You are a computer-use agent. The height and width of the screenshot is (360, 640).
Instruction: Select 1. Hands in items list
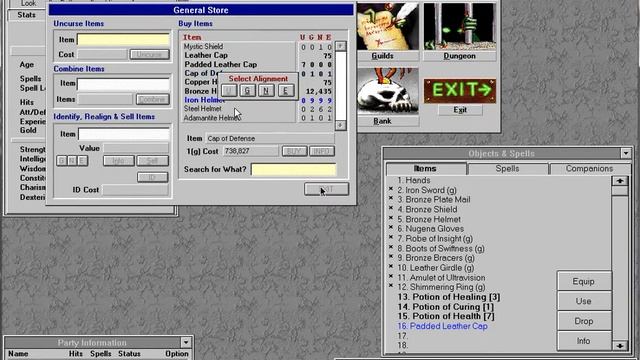[413, 180]
